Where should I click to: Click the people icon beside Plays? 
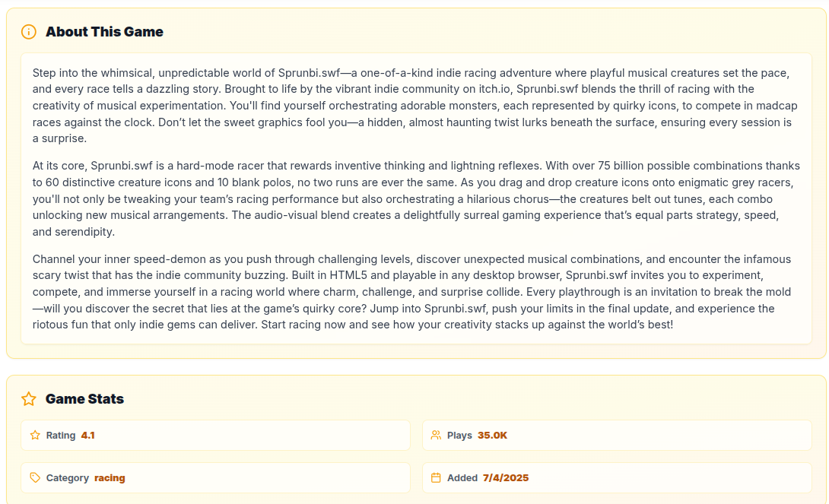click(436, 436)
